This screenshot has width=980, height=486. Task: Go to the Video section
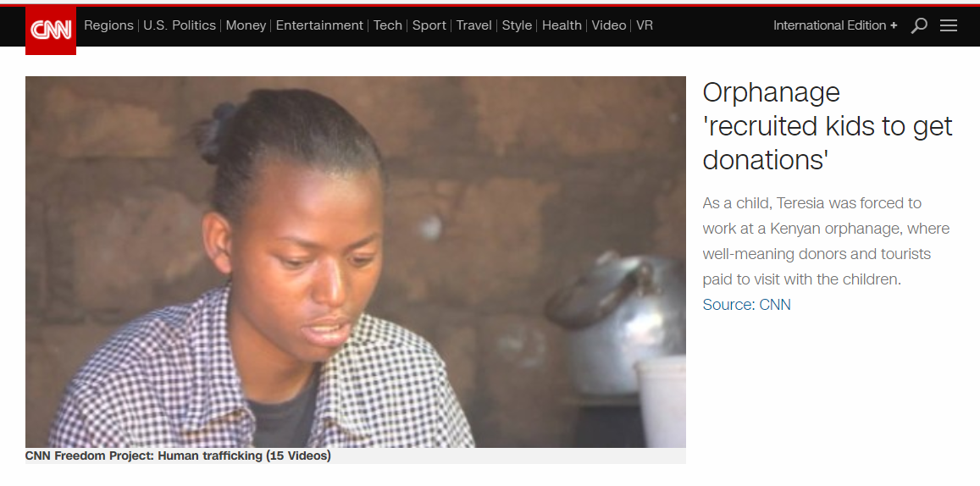pyautogui.click(x=609, y=25)
